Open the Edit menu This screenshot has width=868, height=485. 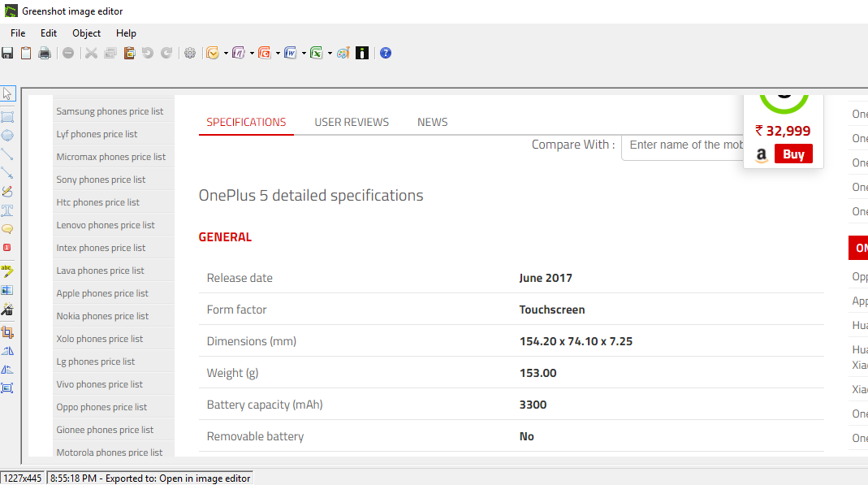[x=49, y=33]
